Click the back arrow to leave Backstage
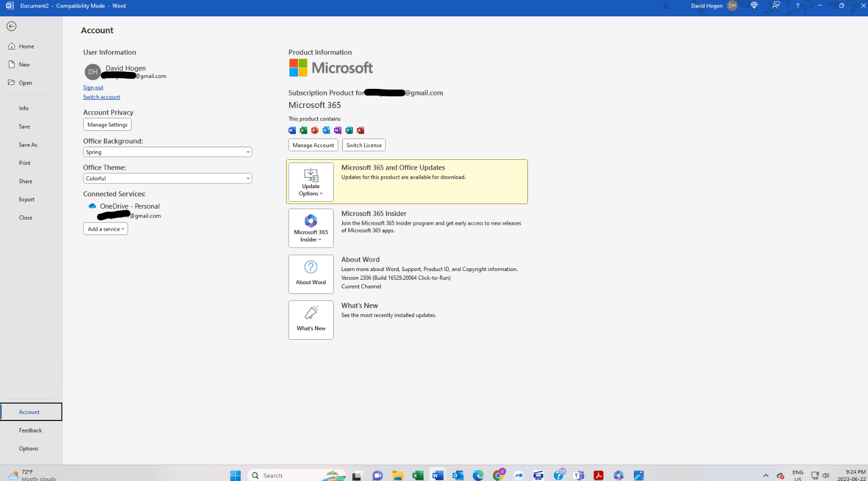Screen dimensions: 868x481 11,26
